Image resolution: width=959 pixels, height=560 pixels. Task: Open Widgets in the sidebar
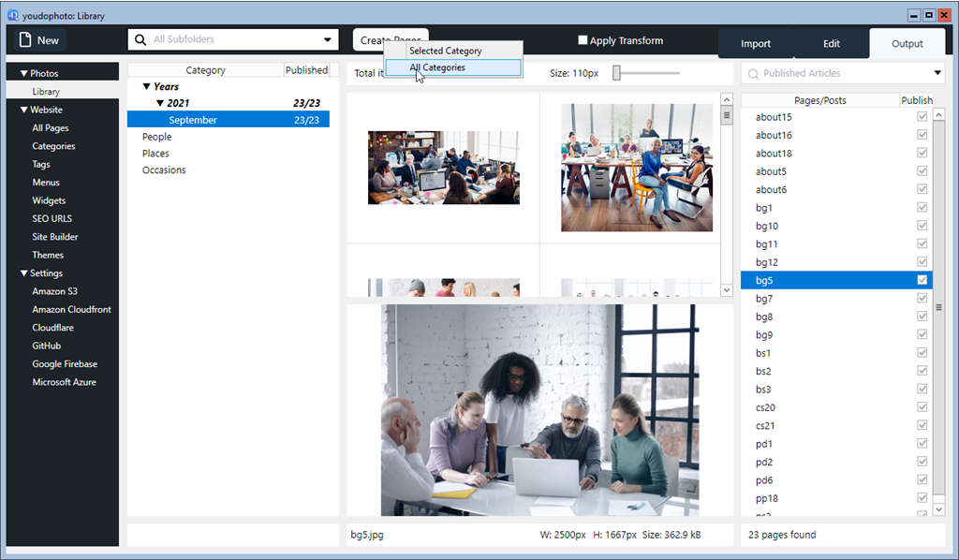[49, 200]
